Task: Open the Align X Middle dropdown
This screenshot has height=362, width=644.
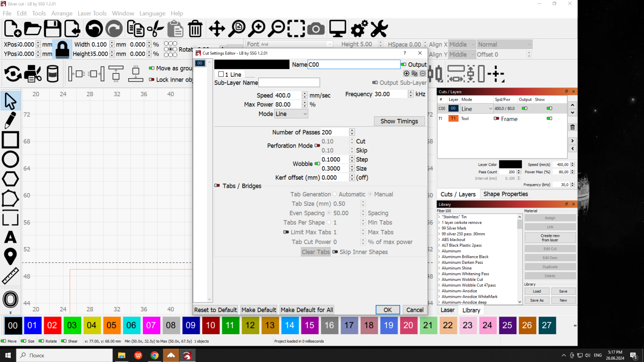Action: click(462, 44)
